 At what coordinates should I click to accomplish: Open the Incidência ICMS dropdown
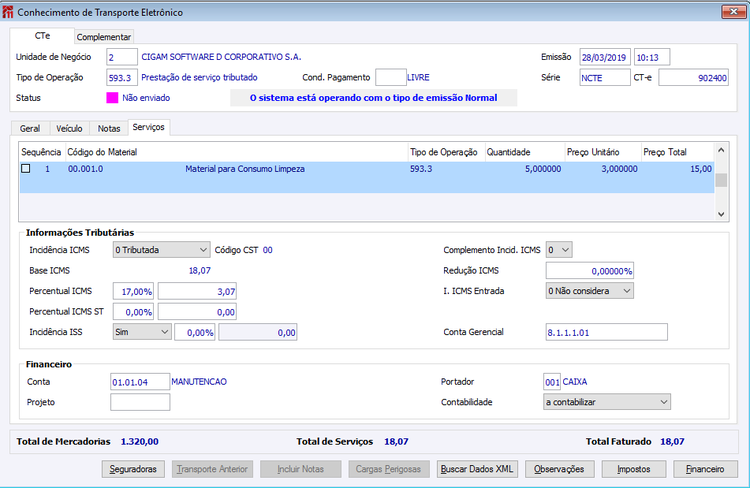pyautogui.click(x=160, y=250)
